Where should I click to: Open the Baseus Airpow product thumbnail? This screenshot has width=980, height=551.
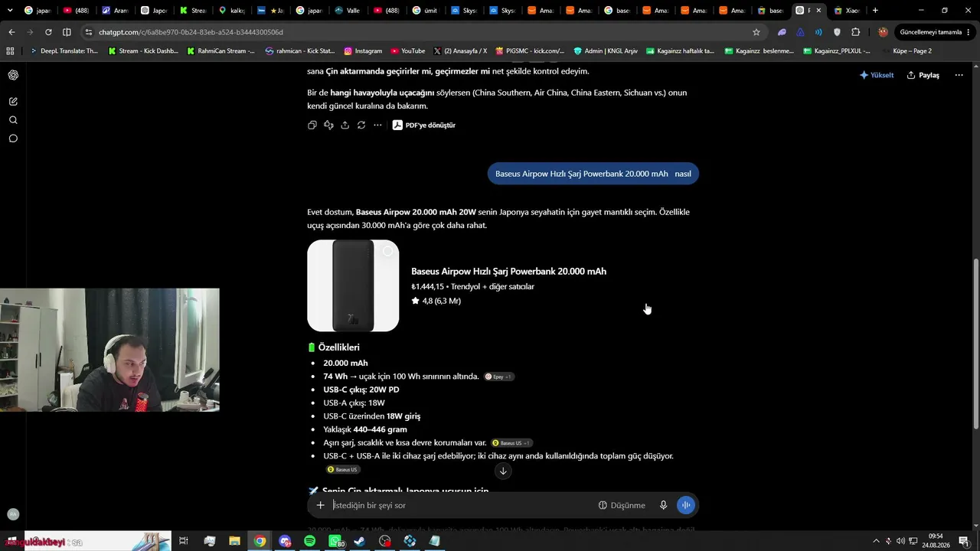click(x=353, y=285)
